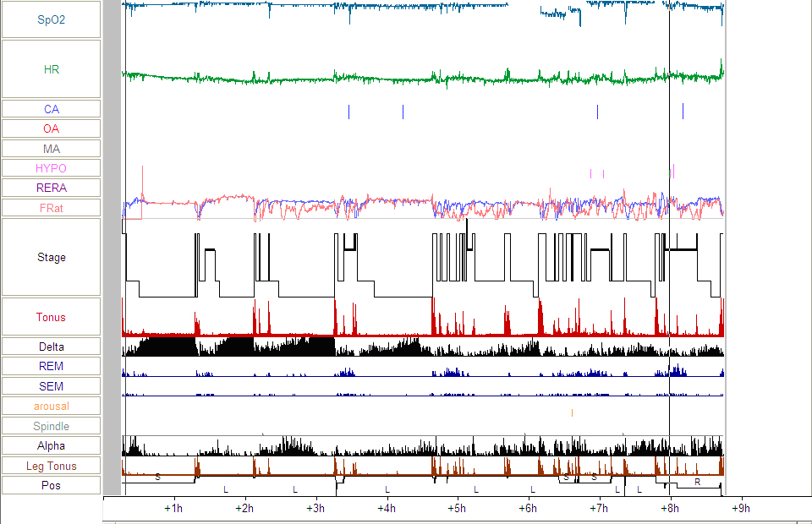Image resolution: width=812 pixels, height=524 pixels.
Task: Select the OA event row label
Action: click(x=51, y=128)
